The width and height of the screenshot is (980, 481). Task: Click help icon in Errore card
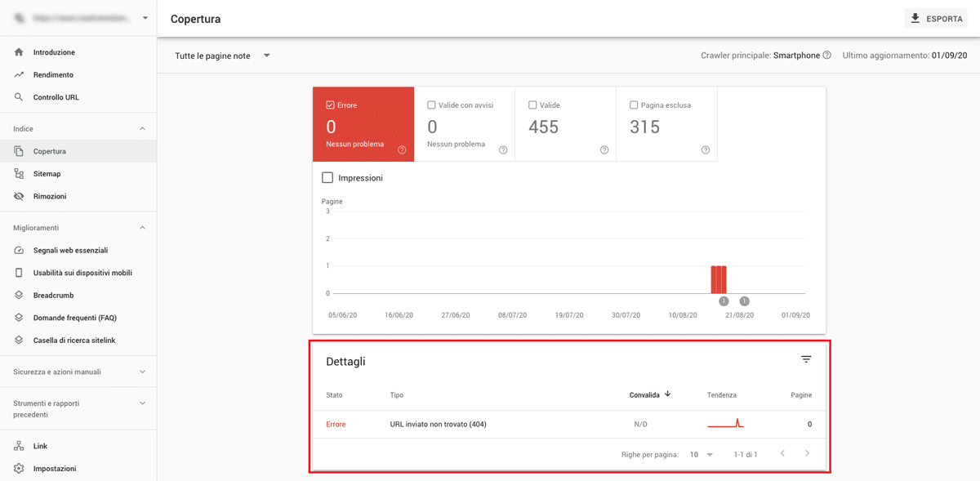coord(402,150)
